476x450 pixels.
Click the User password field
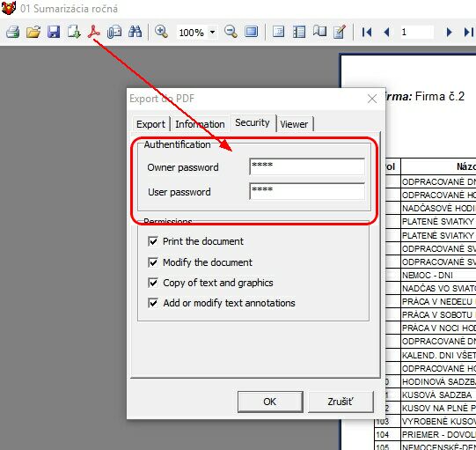(307, 191)
